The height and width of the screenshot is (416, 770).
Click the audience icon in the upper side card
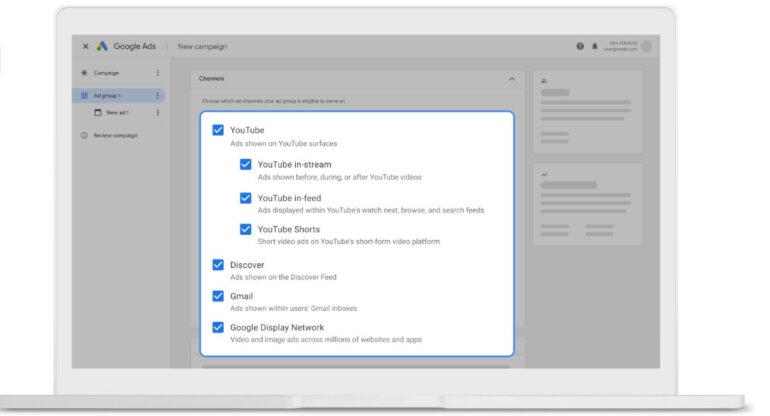(544, 81)
